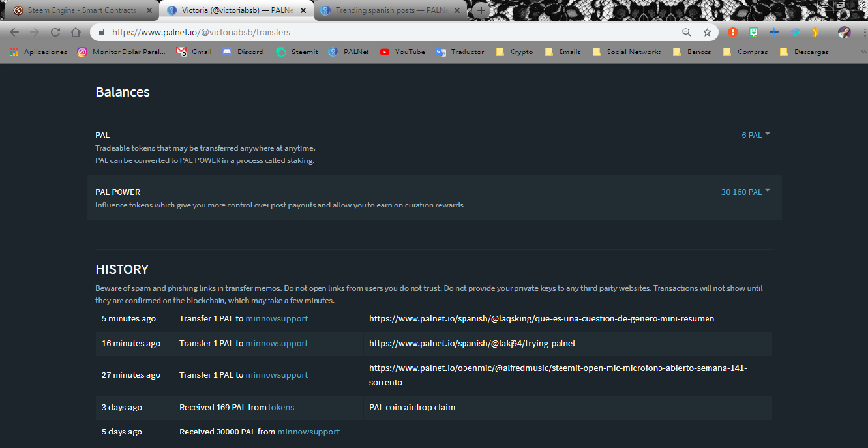The image size is (868, 448).
Task: Click minnowsupport link in 16 minutes ago row
Action: (x=277, y=344)
